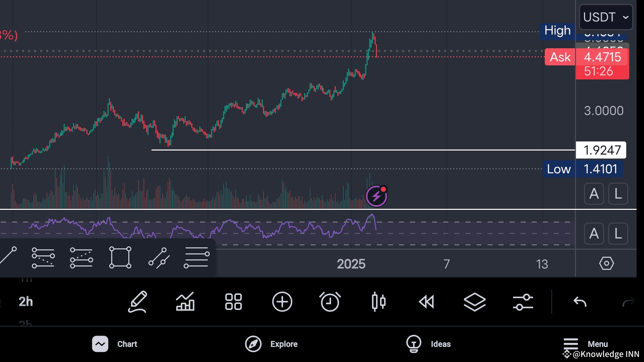Open the object tree layers icon

(475, 302)
